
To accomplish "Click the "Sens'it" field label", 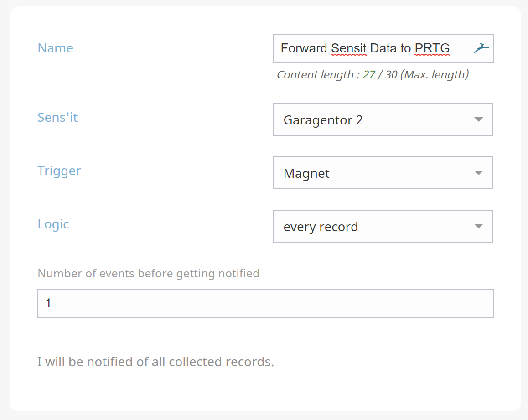I will (57, 117).
